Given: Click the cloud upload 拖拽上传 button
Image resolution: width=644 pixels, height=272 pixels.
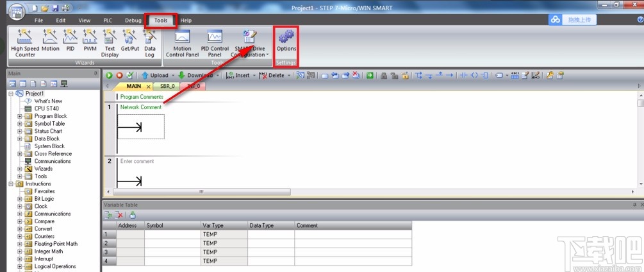Looking at the screenshot, I should [x=572, y=20].
